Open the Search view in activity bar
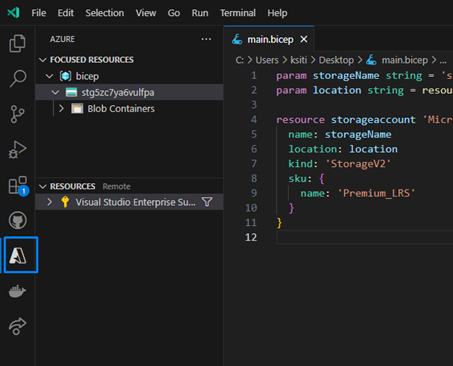 click(17, 79)
